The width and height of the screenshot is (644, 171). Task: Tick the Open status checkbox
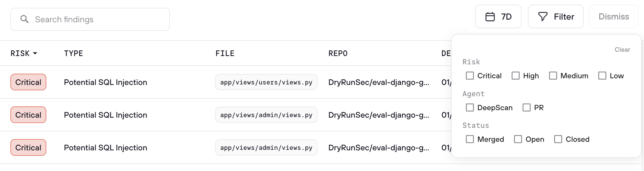[x=518, y=139]
